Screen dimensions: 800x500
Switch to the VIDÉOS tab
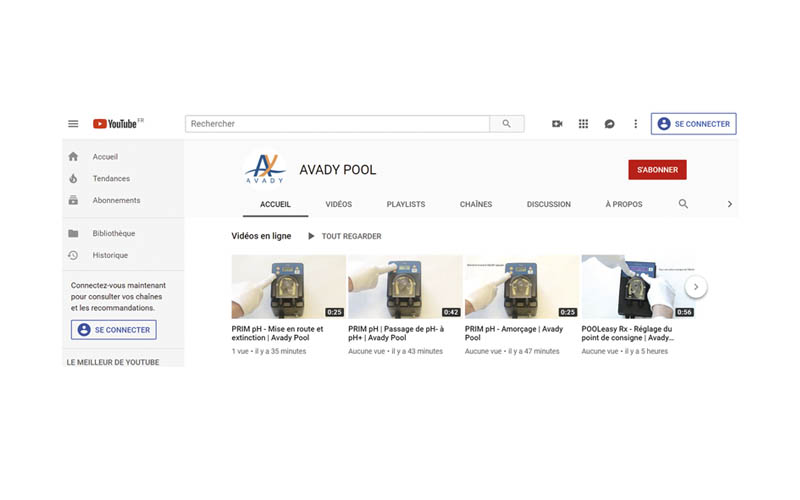338,204
